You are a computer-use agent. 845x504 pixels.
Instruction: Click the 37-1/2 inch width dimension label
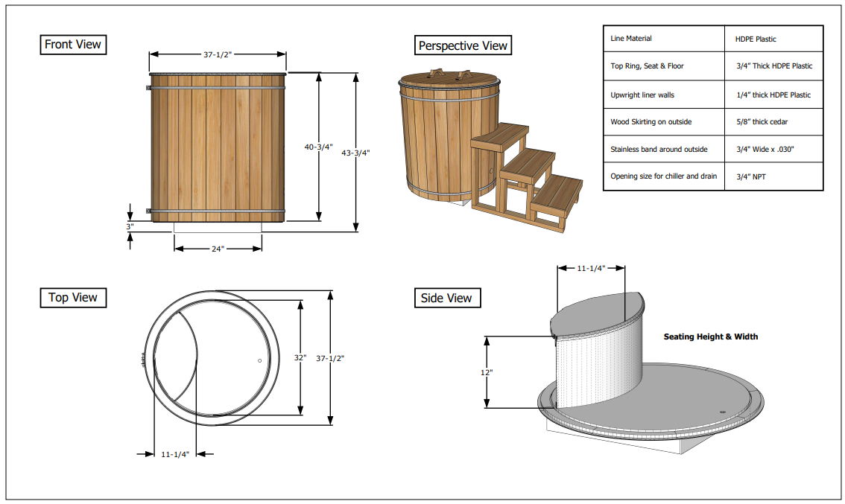point(217,54)
